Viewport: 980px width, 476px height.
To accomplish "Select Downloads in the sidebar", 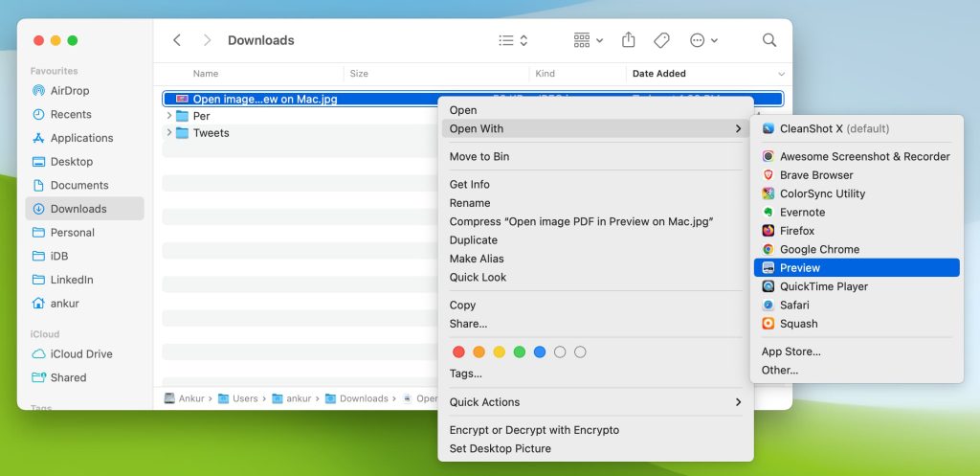I will pyautogui.click(x=85, y=209).
